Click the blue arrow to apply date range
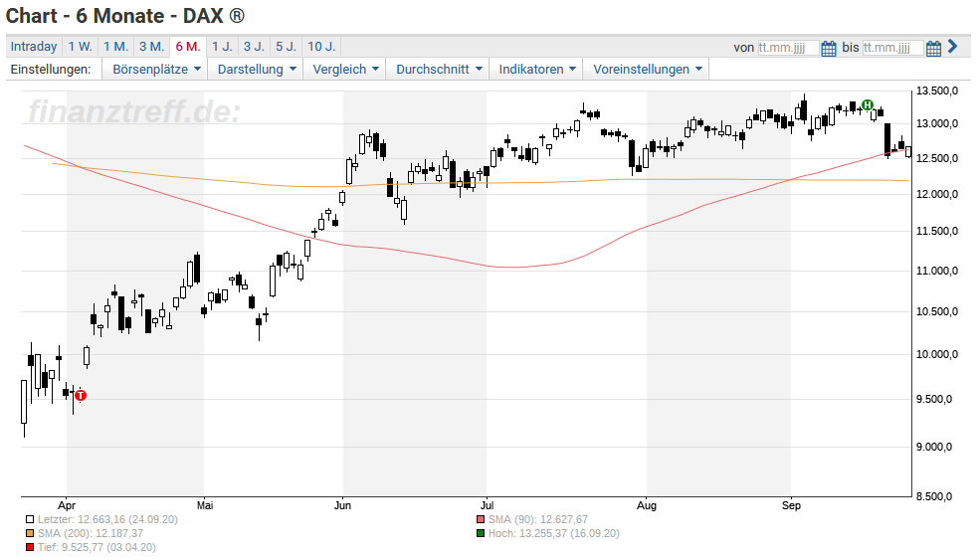This screenshot has width=980, height=560. (x=952, y=46)
